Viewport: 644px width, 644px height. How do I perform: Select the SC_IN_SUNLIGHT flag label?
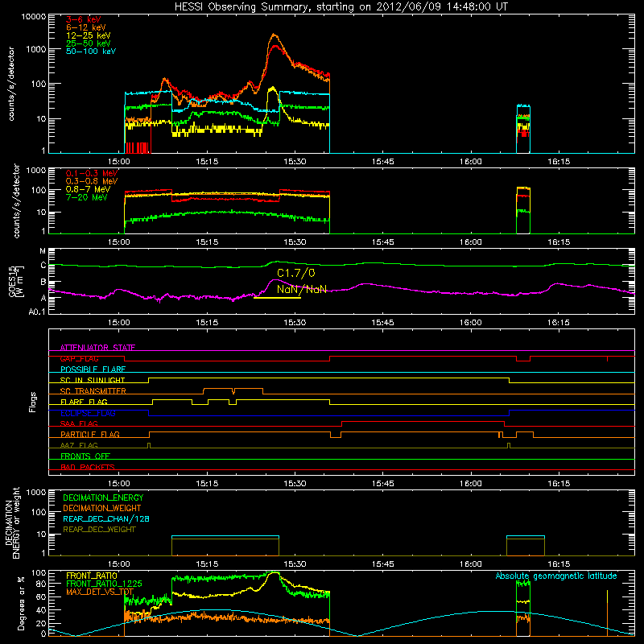[93, 380]
